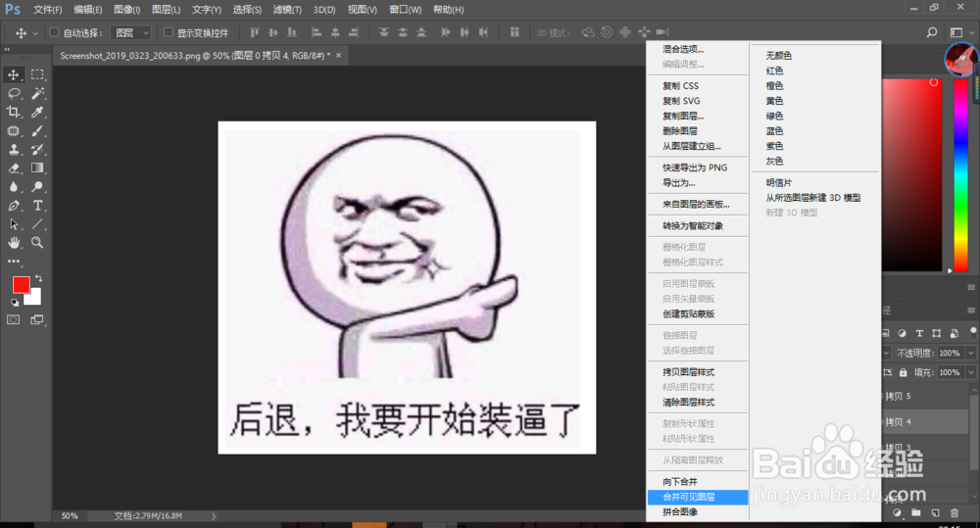The width and height of the screenshot is (980, 528).
Task: Open the 不透明度 opacity dropdown arrow
Action: (970, 353)
